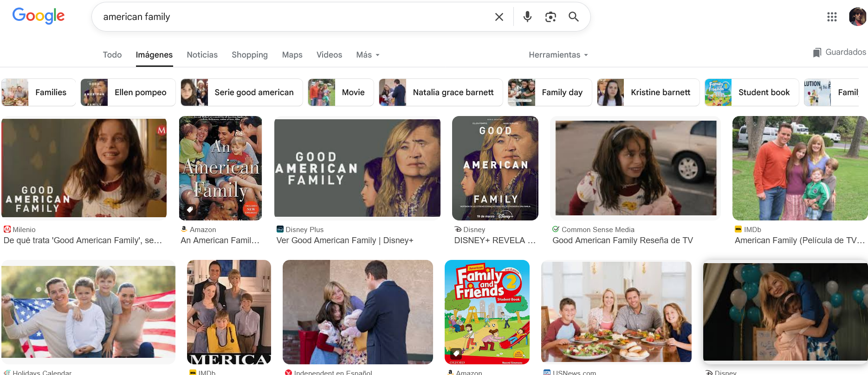Click the product tag icon on An American Family cover
Image resolution: width=868 pixels, height=375 pixels.
click(190, 210)
